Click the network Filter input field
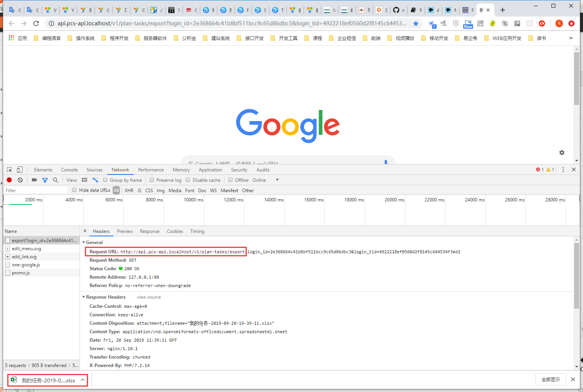This screenshot has height=392, width=583. [x=35, y=190]
